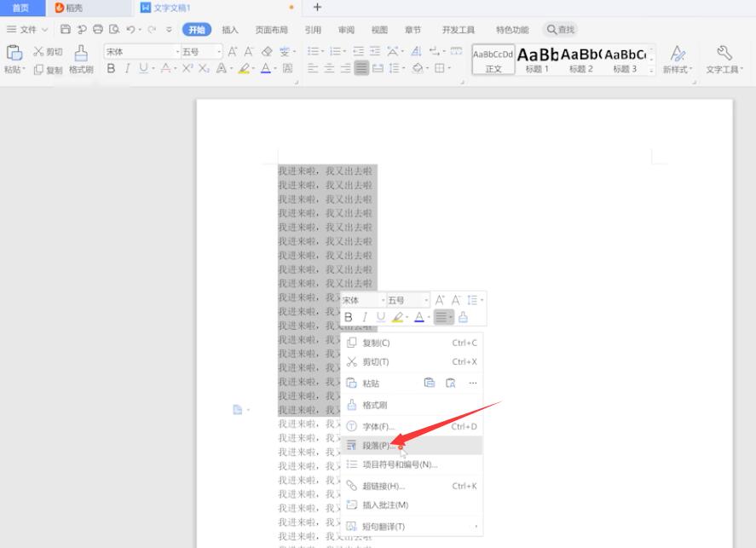Image resolution: width=756 pixels, height=548 pixels.
Task: Click the Undo arrow icon
Action: point(130,29)
